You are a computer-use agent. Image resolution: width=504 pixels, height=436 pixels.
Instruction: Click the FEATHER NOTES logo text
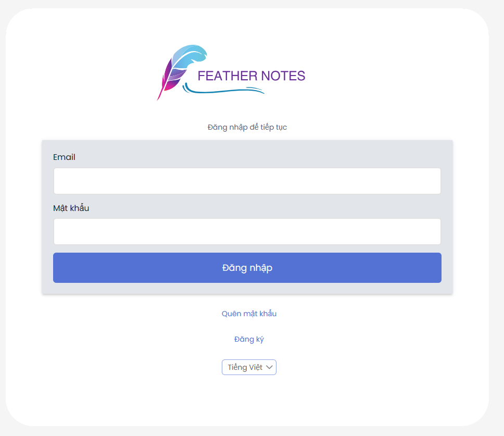[251, 76]
